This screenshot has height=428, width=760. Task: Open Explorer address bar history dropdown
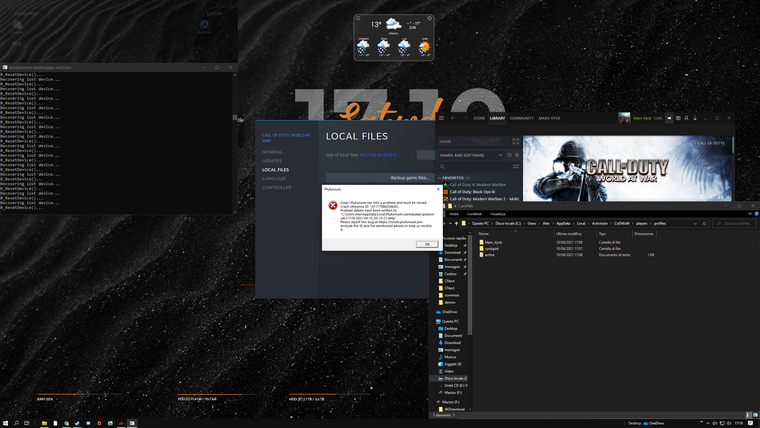(x=695, y=223)
